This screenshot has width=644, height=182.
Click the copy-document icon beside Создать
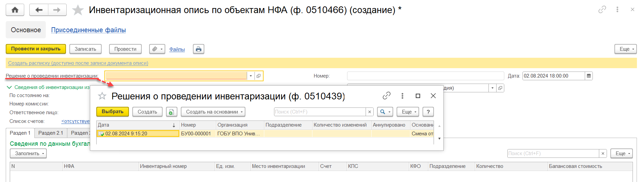pyautogui.click(x=172, y=112)
